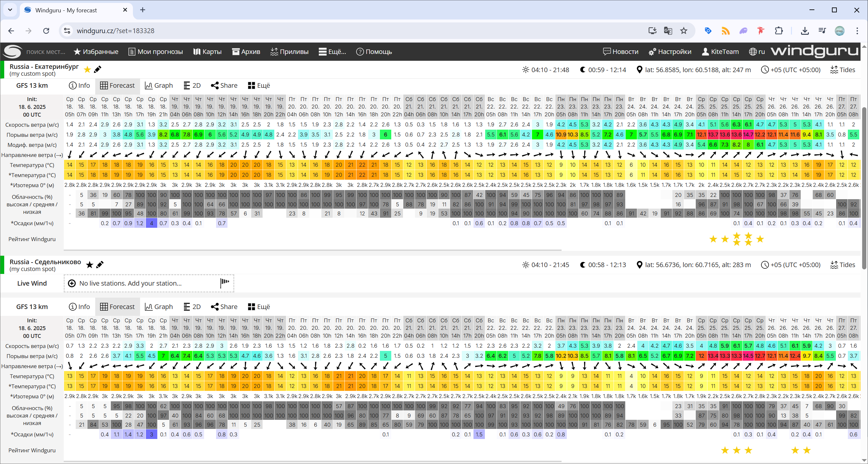
Task: Open Избранные favorites menu
Action: (x=96, y=52)
